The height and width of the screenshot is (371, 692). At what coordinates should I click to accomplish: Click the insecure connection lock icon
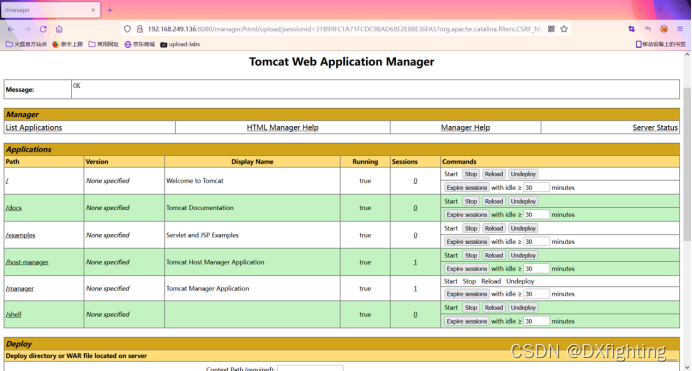pos(139,29)
